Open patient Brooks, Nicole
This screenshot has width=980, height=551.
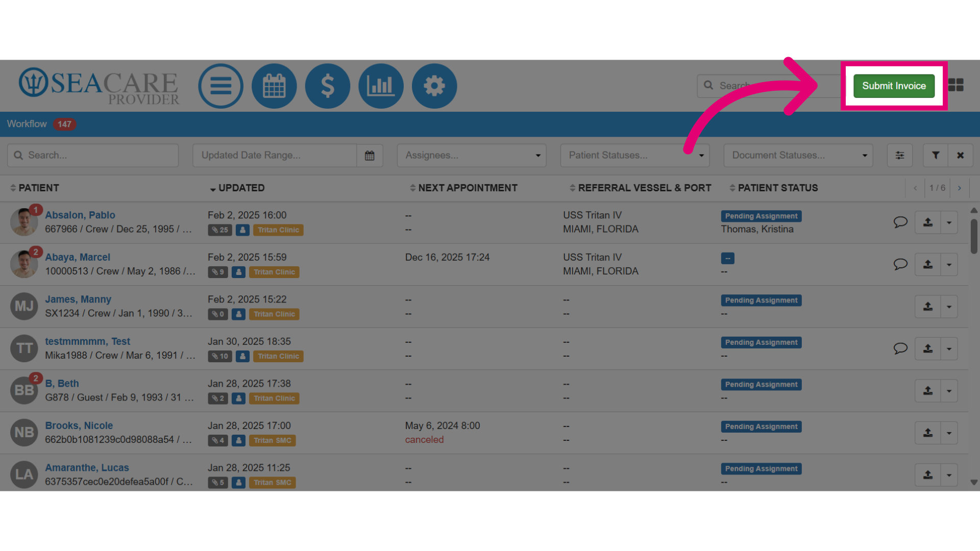[x=79, y=425]
